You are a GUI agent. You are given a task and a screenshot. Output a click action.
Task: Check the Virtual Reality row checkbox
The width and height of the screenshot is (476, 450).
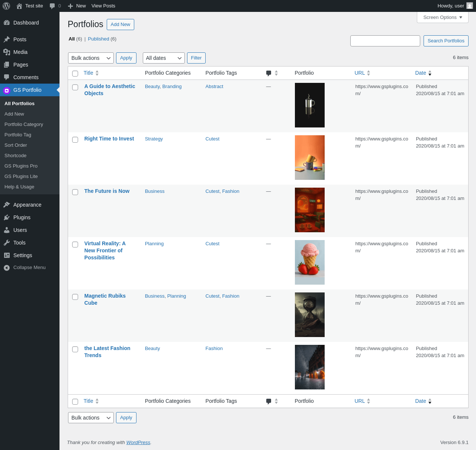click(75, 245)
